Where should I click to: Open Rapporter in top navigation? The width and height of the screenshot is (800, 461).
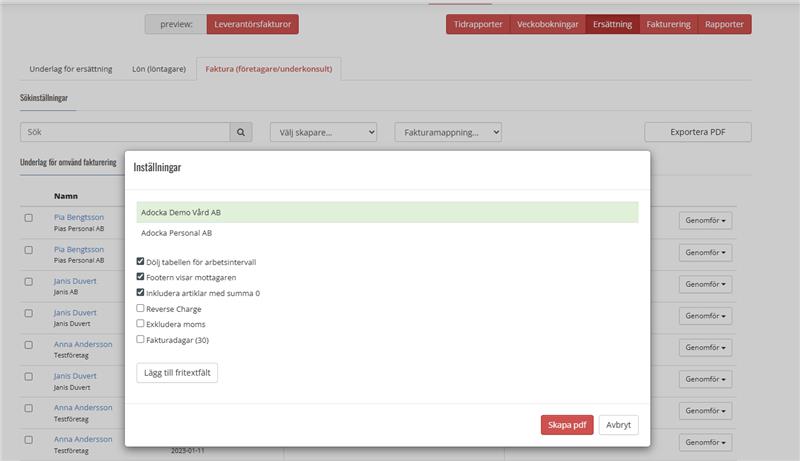click(724, 24)
